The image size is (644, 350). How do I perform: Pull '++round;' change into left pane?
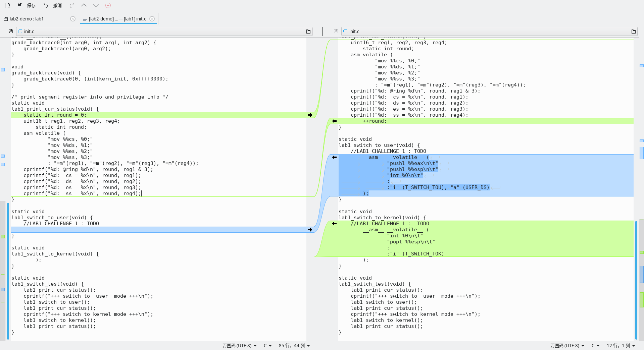pyautogui.click(x=334, y=121)
